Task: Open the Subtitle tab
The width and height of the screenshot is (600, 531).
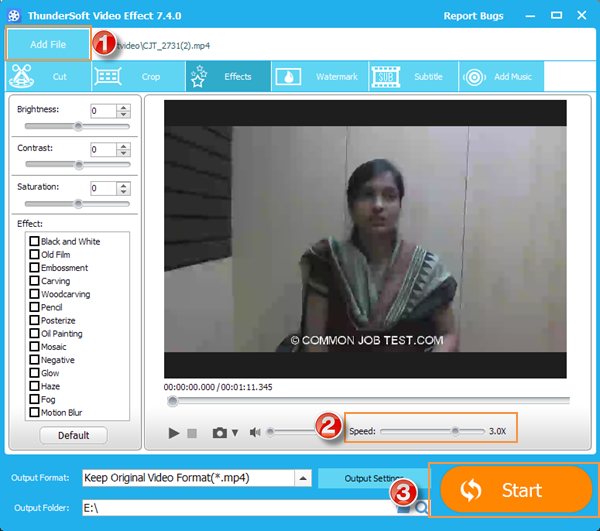Action: (411, 77)
